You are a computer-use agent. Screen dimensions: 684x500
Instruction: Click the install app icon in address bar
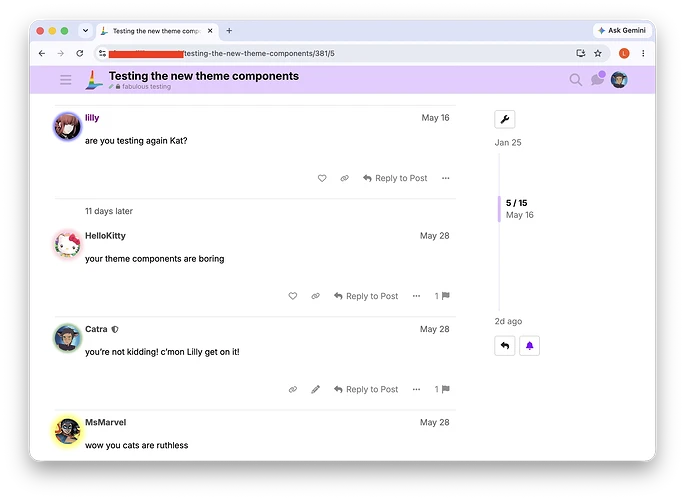coord(581,53)
